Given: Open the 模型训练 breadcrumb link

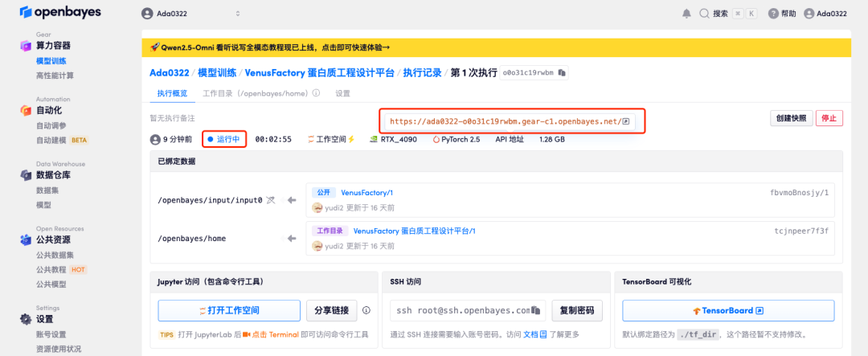Looking at the screenshot, I should 217,72.
